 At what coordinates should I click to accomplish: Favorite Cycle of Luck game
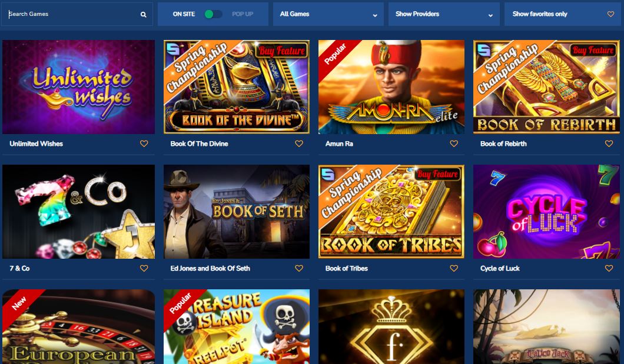609,268
